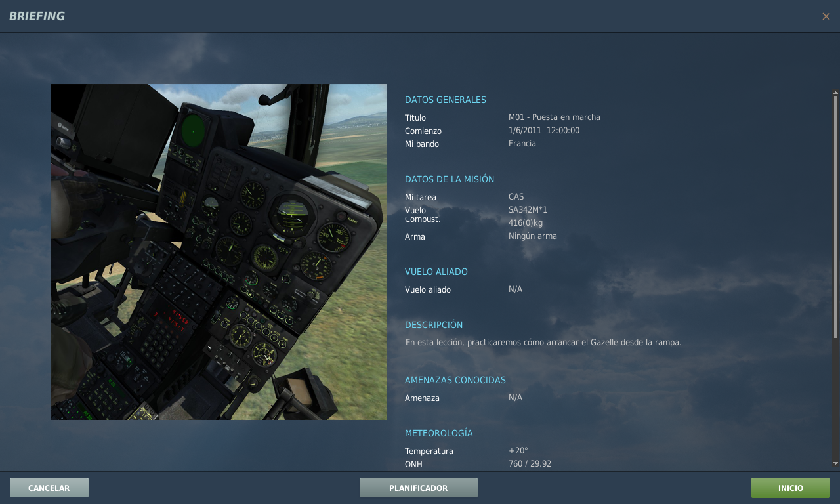Screen dimensions: 840x504
Task: Click the briefing panel scrollbar thumb
Action: pos(835,217)
